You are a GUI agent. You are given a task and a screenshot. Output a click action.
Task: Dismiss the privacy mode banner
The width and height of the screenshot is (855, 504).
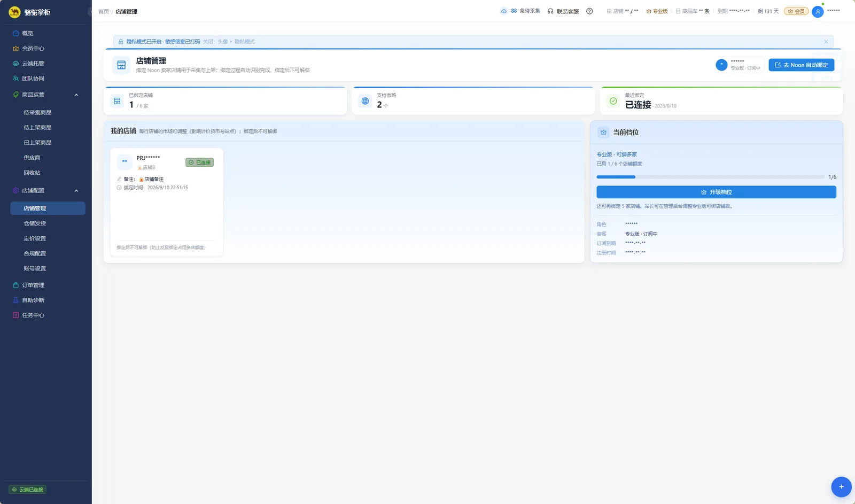tap(826, 42)
